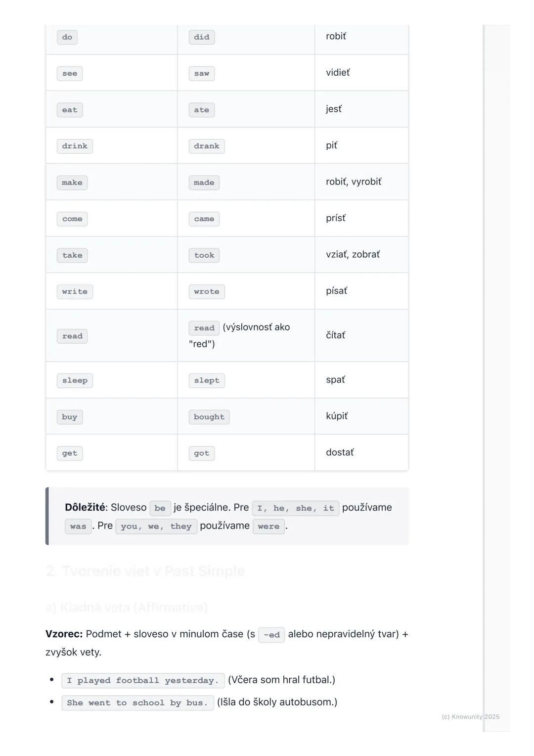Click the 'took' past tense chip

pos(204,255)
